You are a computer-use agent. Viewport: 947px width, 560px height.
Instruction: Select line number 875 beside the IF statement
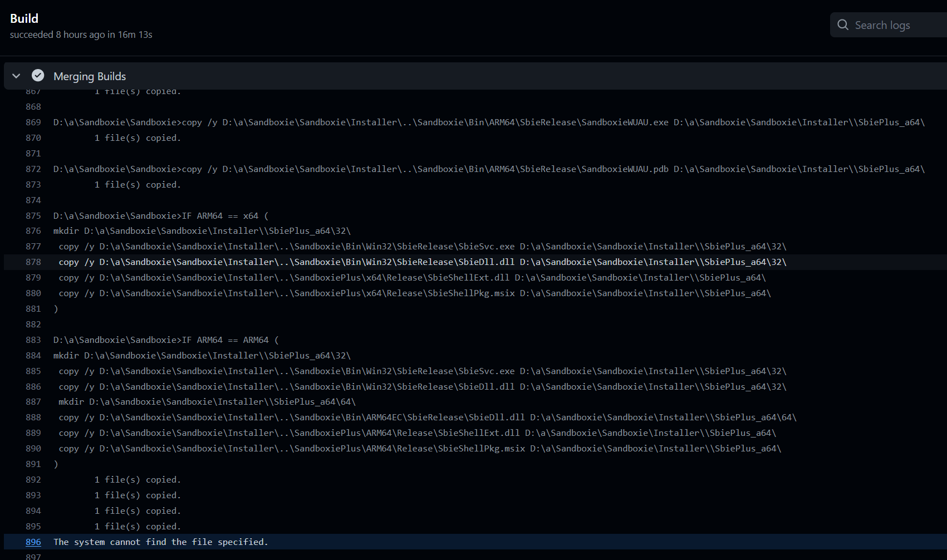pyautogui.click(x=33, y=215)
